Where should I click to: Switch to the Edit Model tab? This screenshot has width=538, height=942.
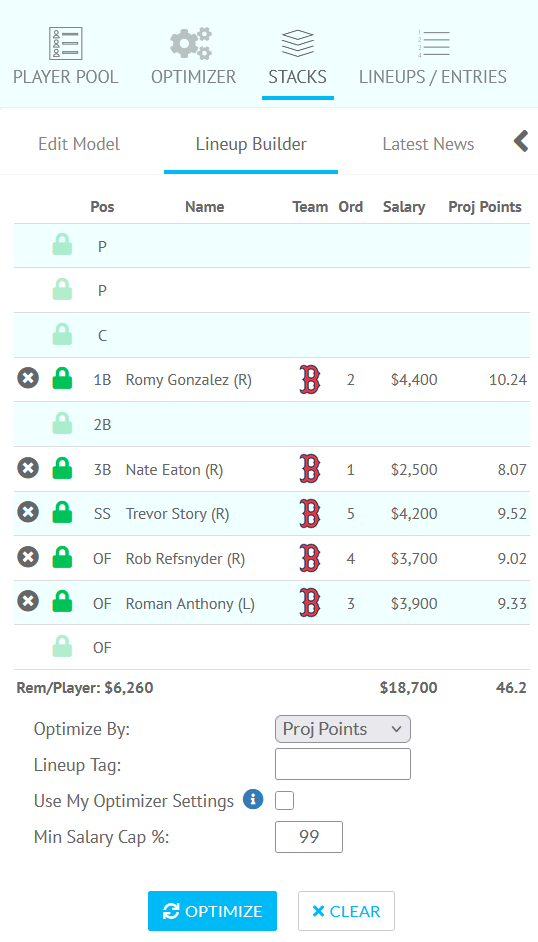point(79,144)
